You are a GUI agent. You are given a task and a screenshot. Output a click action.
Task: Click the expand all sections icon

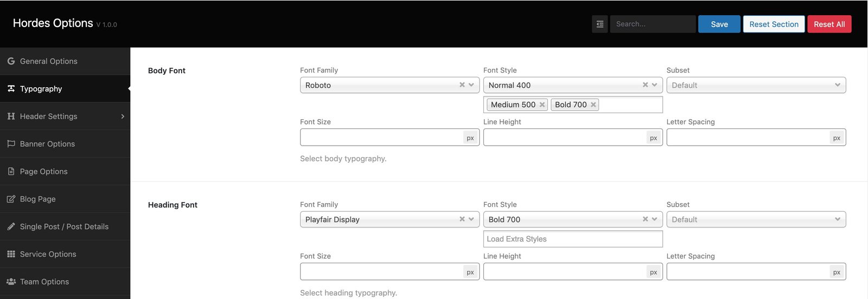click(599, 24)
